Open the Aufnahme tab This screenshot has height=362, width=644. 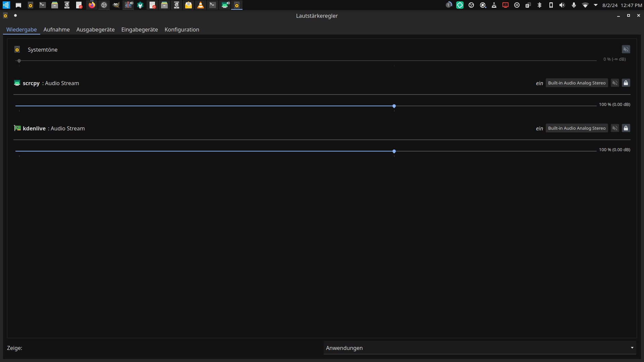click(x=57, y=29)
